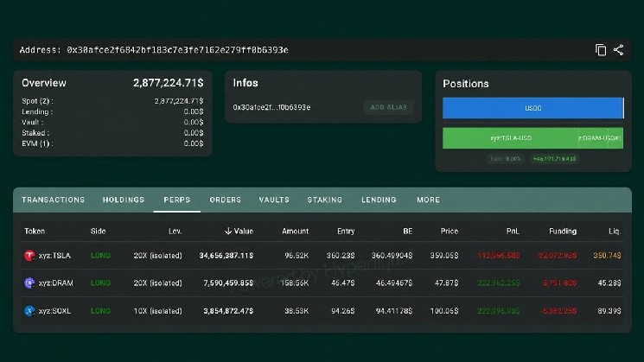Click the blue USDC position bar
644x362 pixels.
[x=533, y=108]
